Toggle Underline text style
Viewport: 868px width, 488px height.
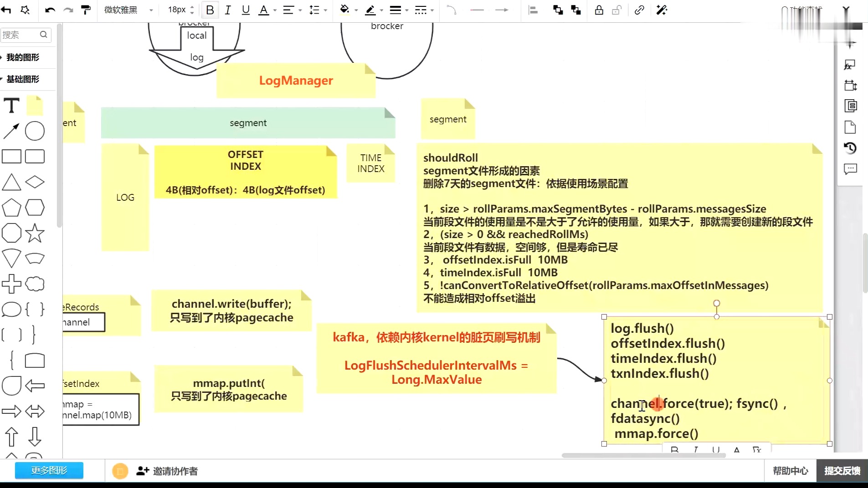[246, 10]
